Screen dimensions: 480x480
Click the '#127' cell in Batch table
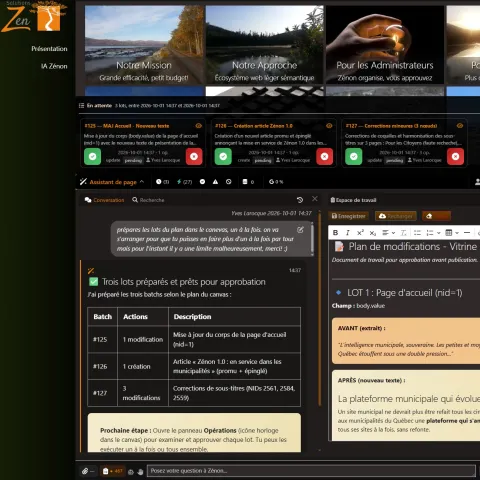click(103, 393)
